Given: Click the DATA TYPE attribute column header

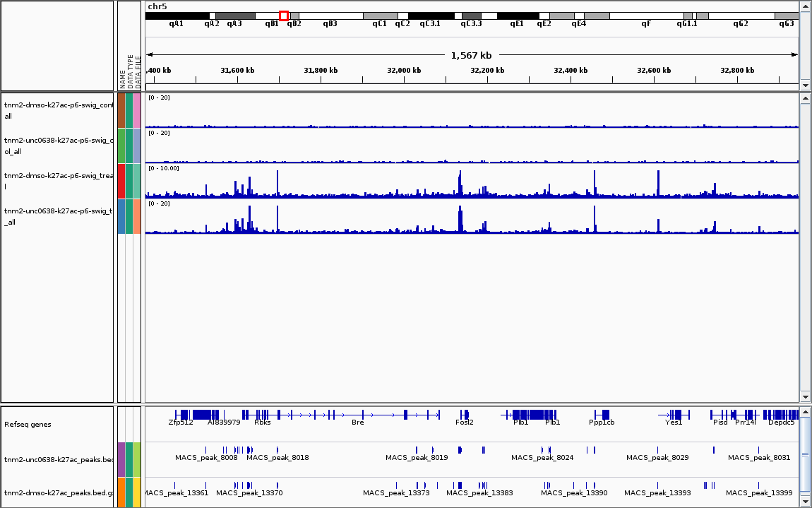Looking at the screenshot, I should coord(130,71).
